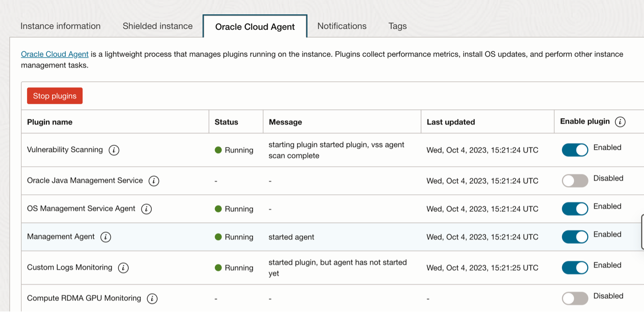The width and height of the screenshot is (644, 313).
Task: Toggle off Custom Logs Monitoring plugin
Action: pos(575,268)
